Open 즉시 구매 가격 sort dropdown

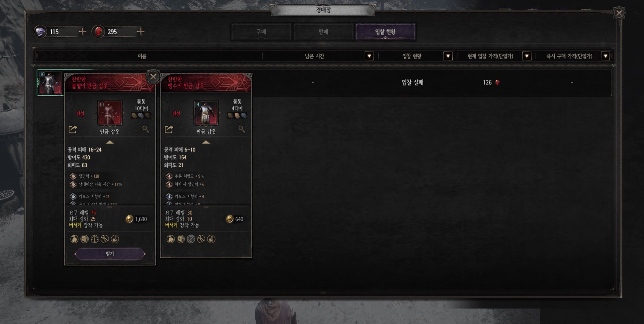coord(605,56)
